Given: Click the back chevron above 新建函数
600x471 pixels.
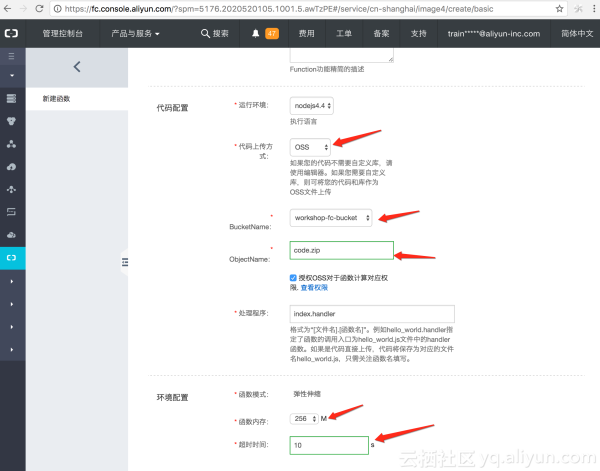Looking at the screenshot, I should (77, 67).
